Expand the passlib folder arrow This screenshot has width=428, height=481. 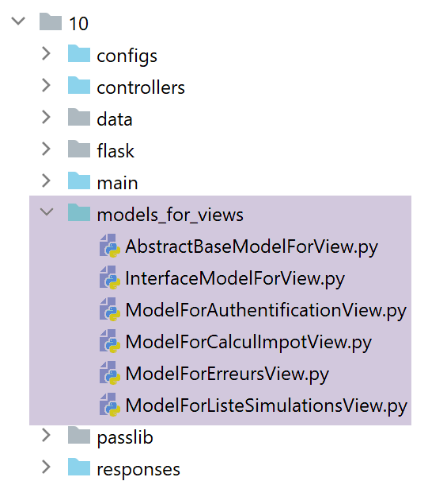coord(46,435)
